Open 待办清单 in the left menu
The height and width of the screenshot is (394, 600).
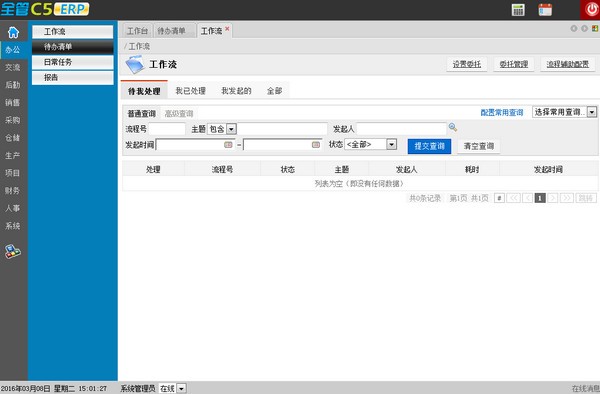tap(73, 47)
